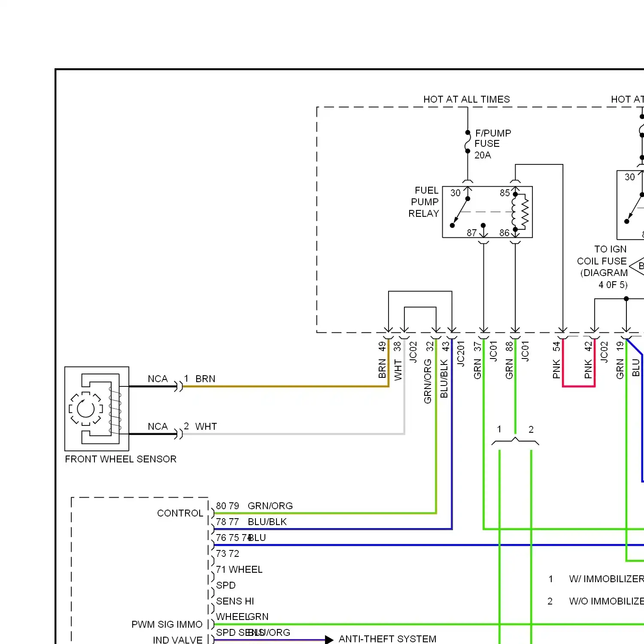
Task: Click the CONTROL module label
Action: (x=180, y=513)
